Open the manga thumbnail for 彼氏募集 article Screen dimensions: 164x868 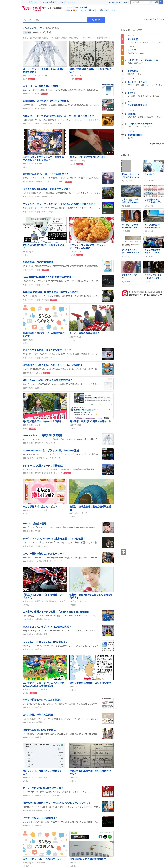[x=91, y=54]
